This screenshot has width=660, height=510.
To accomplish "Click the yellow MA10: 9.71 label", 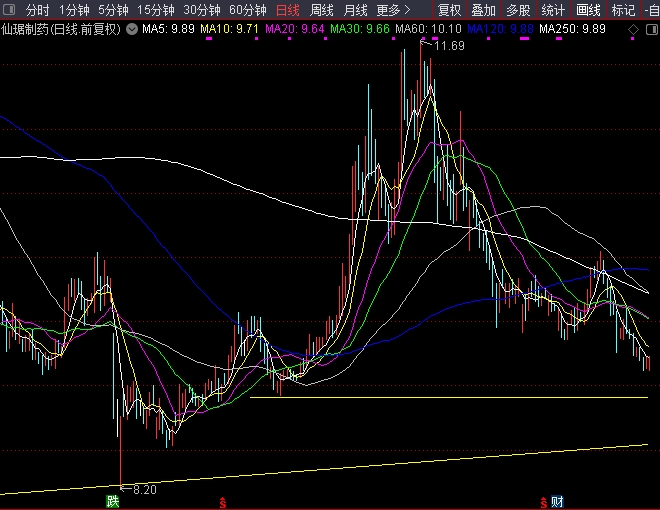I will pyautogui.click(x=229, y=29).
